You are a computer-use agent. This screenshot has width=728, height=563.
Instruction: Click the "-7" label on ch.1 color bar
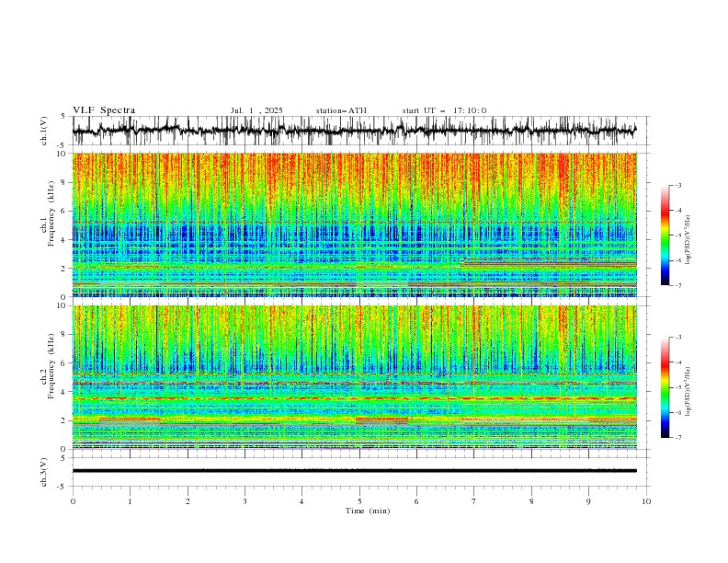coord(678,285)
